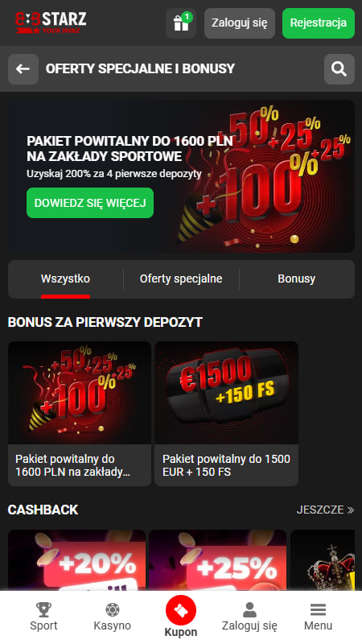Screen dimensions: 362x644
Task: Open the hamburger Menu icon
Action: (x=318, y=610)
